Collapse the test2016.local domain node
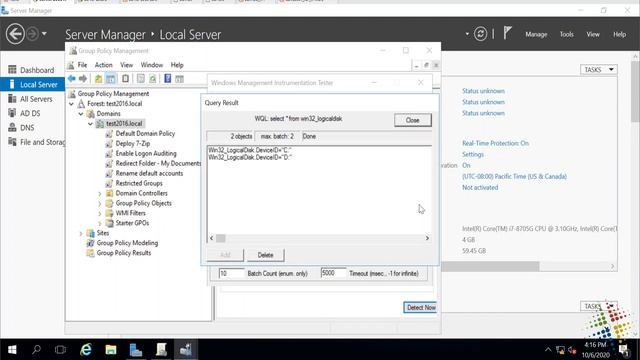Image resolution: width=640 pixels, height=360 pixels. [91, 124]
